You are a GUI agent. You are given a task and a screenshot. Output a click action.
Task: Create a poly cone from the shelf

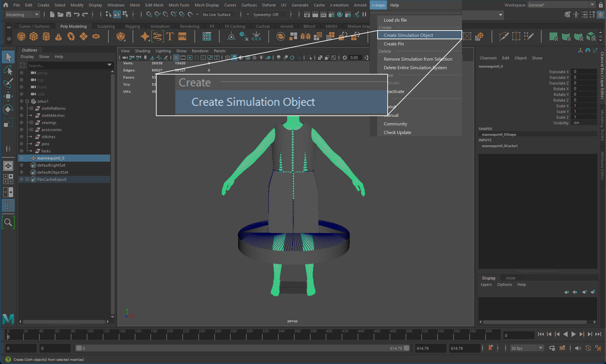(x=58, y=36)
